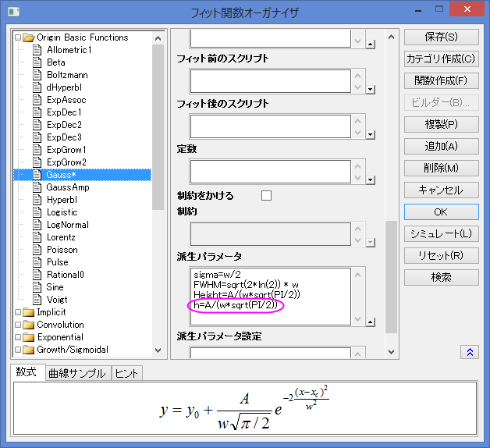Click the 削除(M) button
Image resolution: width=490 pixels, height=448 pixels.
click(x=442, y=169)
